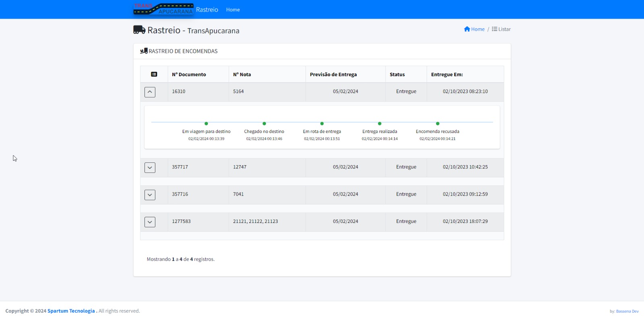Click Entregue status for document 1277583

(406, 221)
